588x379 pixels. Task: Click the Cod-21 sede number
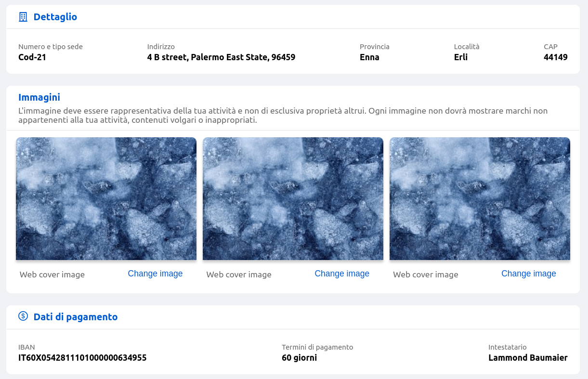click(32, 57)
